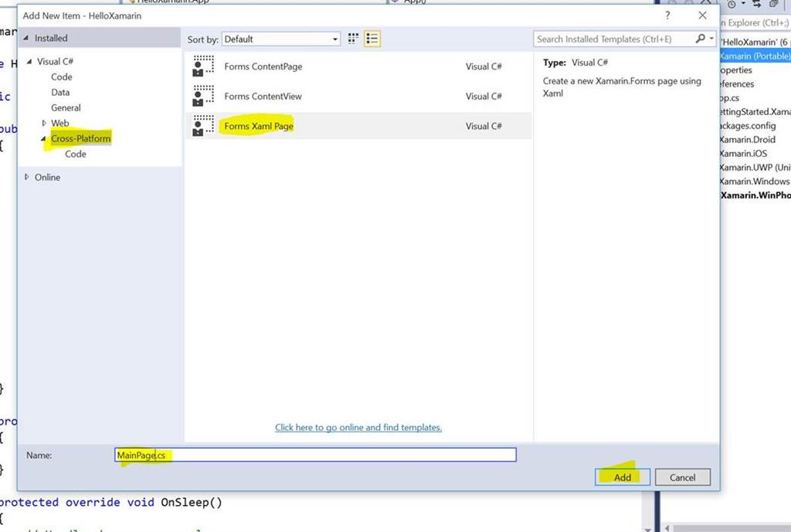Select the General category
This screenshot has height=532, width=791.
(66, 108)
